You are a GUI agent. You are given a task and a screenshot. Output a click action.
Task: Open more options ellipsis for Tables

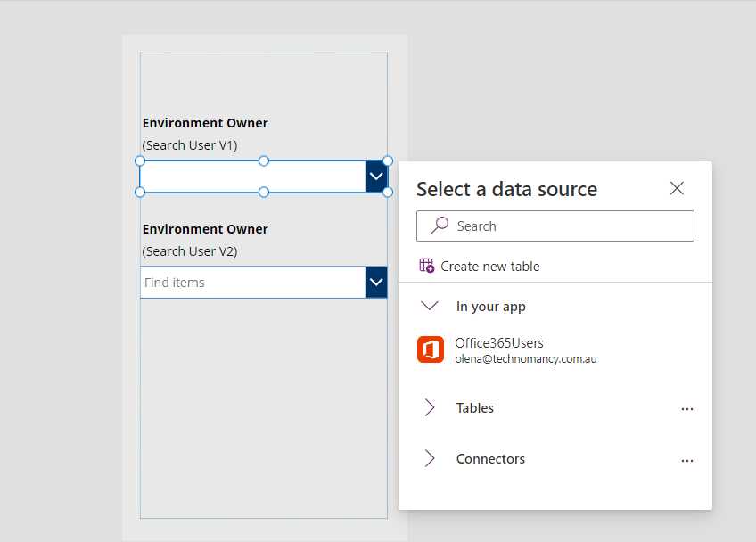pos(686,408)
